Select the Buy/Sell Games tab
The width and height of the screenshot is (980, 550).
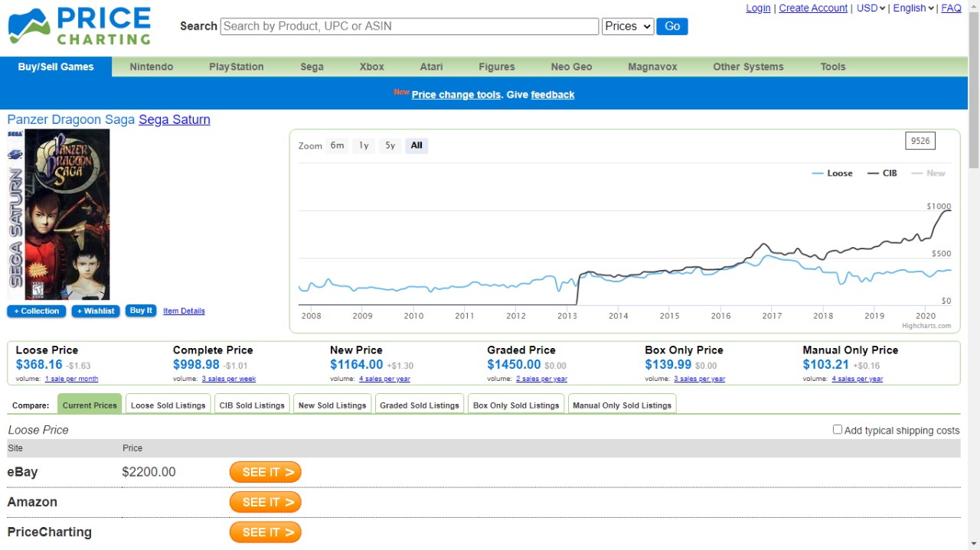point(56,67)
